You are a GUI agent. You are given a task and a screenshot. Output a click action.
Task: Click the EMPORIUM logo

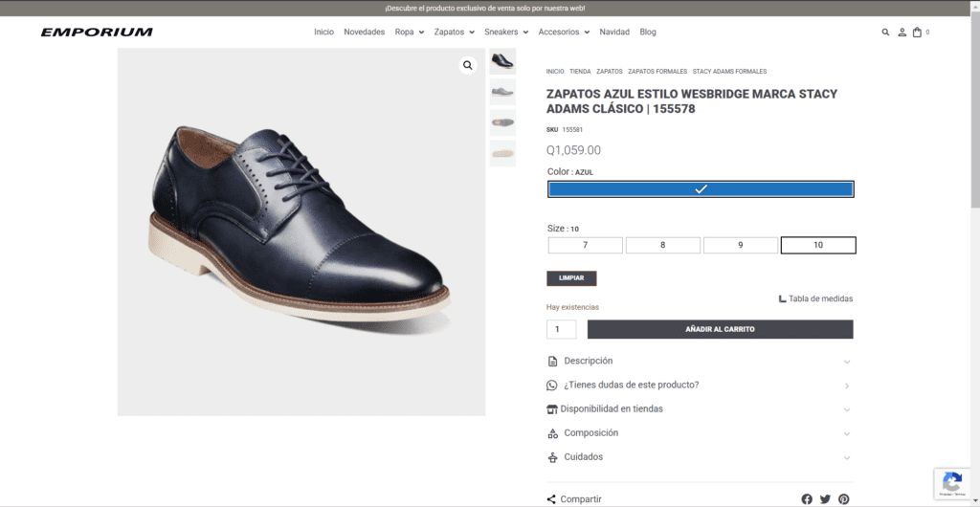(x=97, y=32)
